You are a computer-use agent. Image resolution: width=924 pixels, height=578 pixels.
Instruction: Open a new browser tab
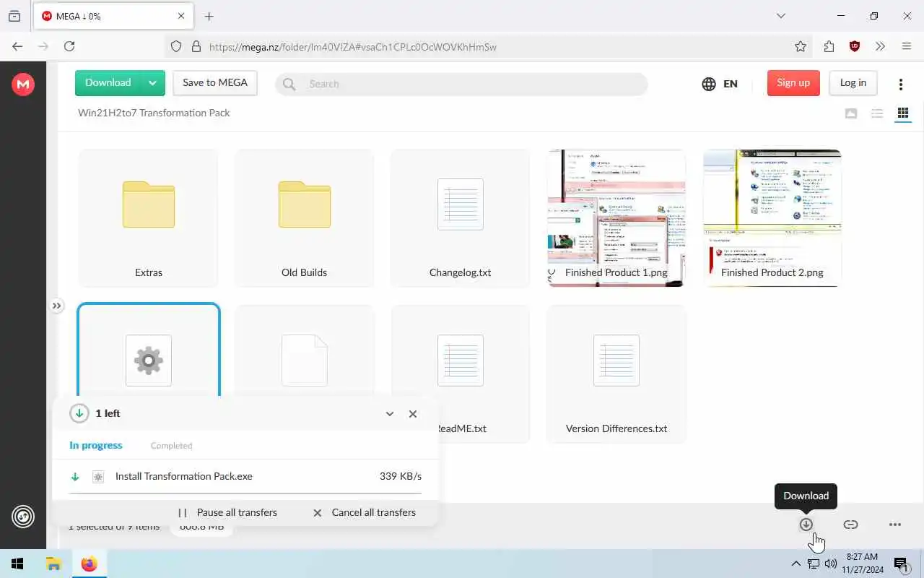[209, 16]
